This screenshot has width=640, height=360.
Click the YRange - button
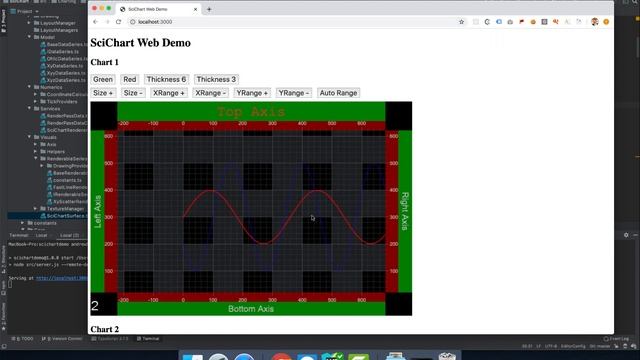pyautogui.click(x=294, y=93)
